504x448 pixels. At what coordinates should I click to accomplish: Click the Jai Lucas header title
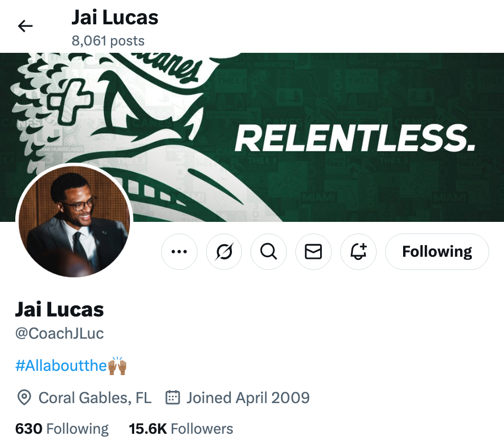[115, 17]
